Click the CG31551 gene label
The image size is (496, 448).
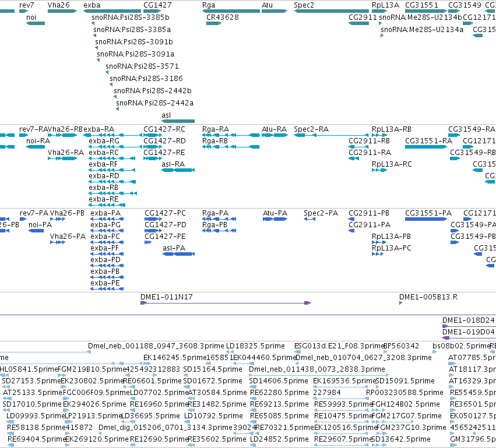click(x=421, y=5)
